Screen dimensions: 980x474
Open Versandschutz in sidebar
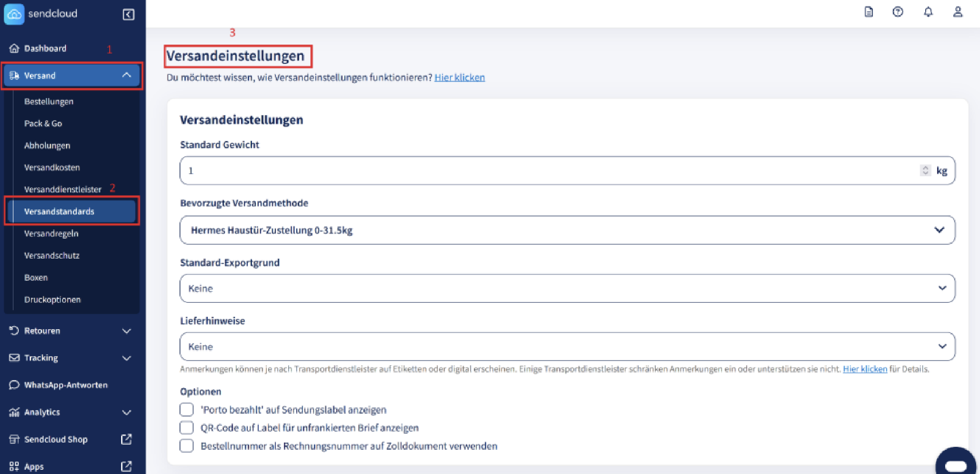pos(52,256)
